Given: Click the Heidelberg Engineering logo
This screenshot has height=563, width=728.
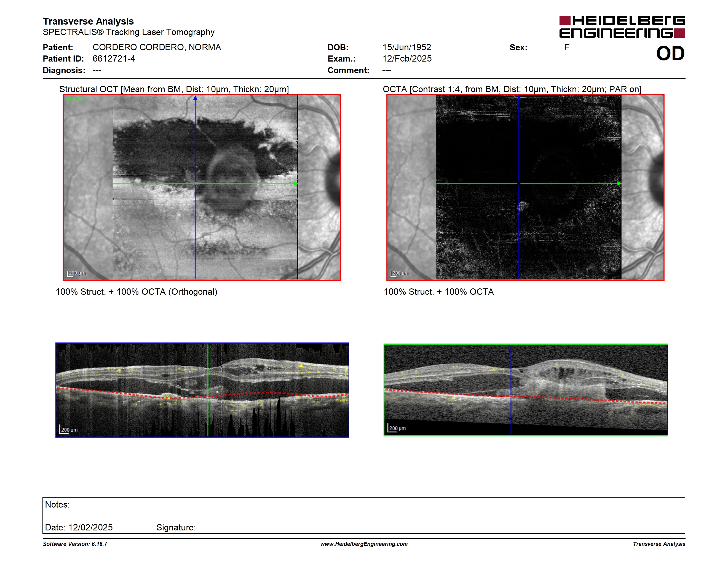Looking at the screenshot, I should [622, 27].
